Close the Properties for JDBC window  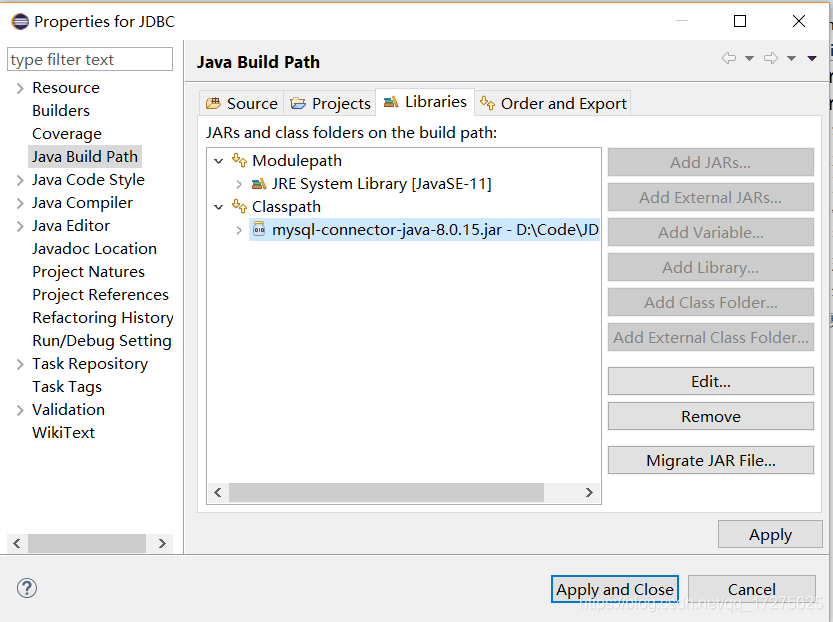tap(798, 21)
